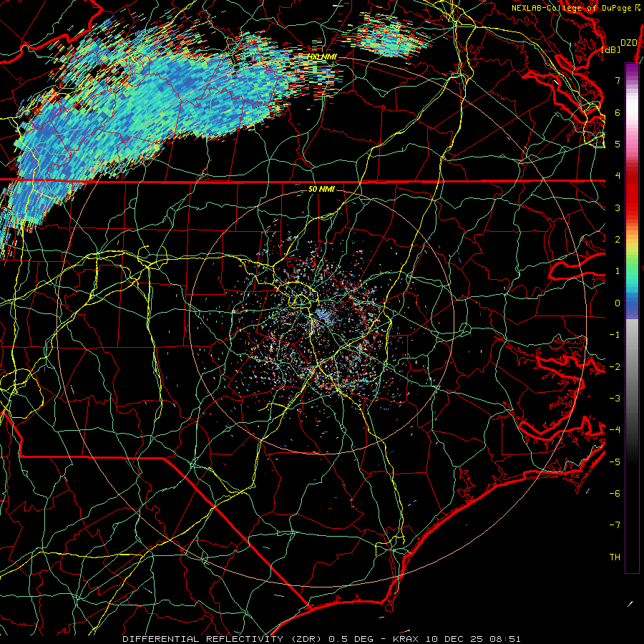This screenshot has width=644, height=644.
Task: Click the yellow 2 dB band of the color scale
Action: (x=632, y=243)
